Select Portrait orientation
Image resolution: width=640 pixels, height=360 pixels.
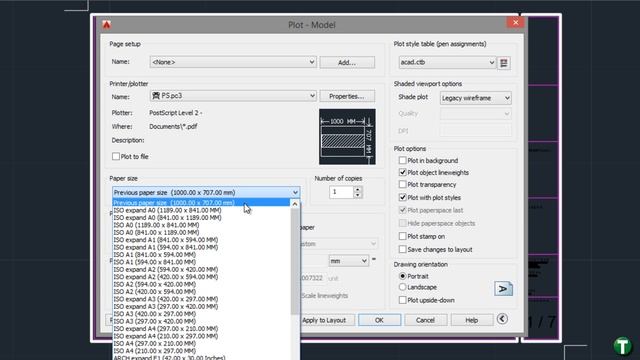[x=402, y=276]
